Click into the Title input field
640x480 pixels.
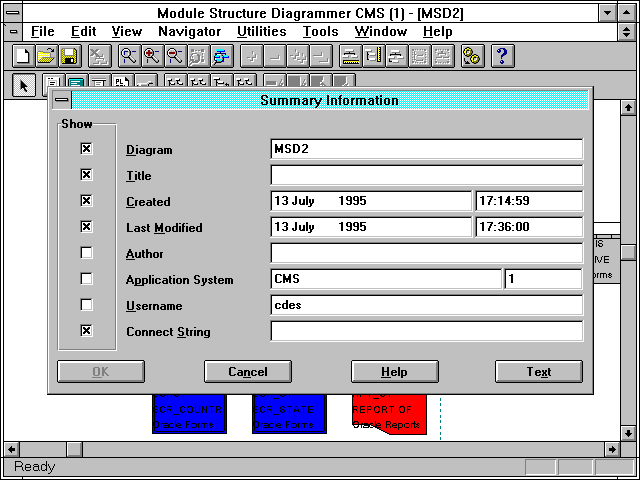(x=426, y=175)
